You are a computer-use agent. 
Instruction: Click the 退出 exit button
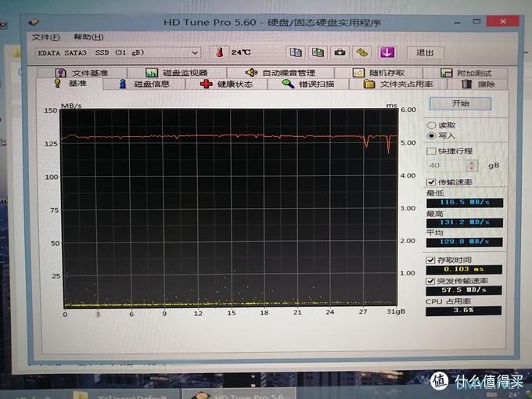425,52
